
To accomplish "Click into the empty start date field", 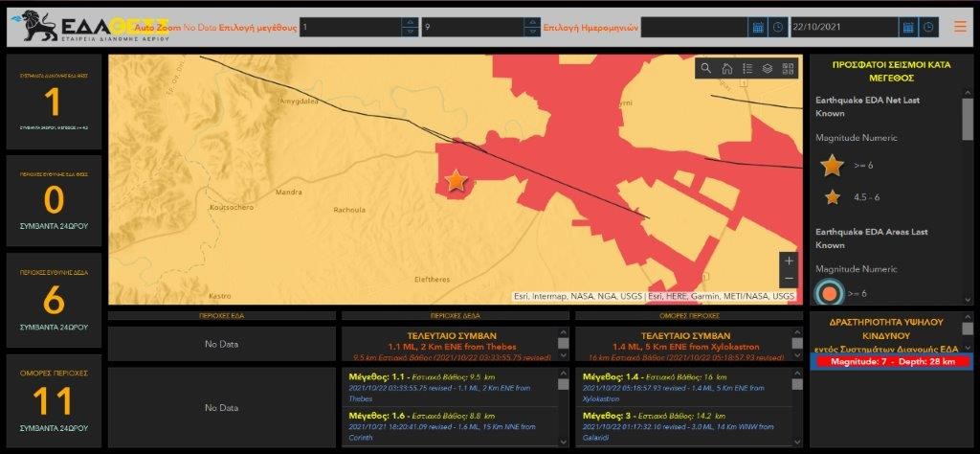I will 692,27.
